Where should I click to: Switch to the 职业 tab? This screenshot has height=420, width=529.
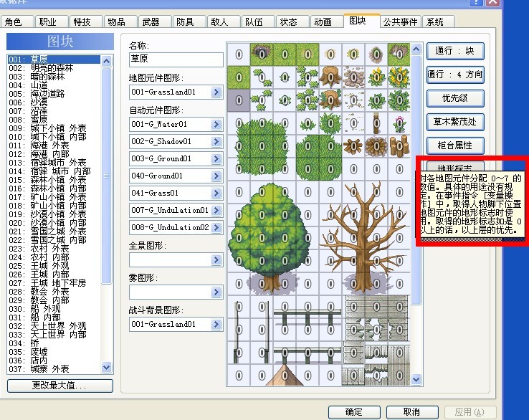click(x=52, y=22)
